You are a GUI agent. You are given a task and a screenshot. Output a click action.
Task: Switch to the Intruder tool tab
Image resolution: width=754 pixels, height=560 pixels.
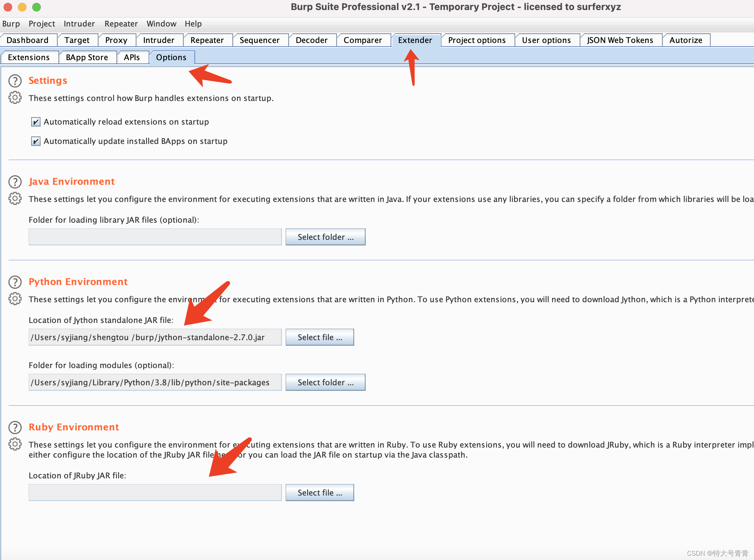coord(159,40)
